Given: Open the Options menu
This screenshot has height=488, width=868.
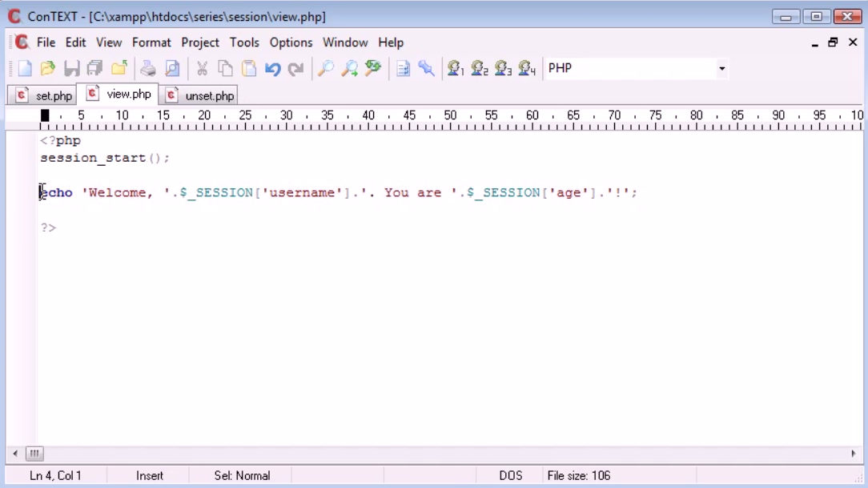Looking at the screenshot, I should [x=291, y=42].
